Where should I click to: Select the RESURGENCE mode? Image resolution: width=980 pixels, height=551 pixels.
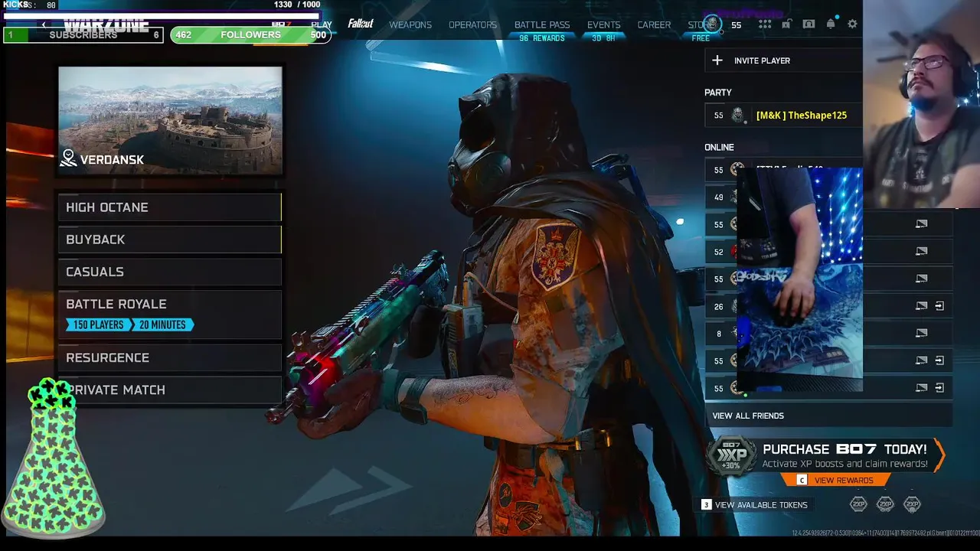[x=170, y=357]
